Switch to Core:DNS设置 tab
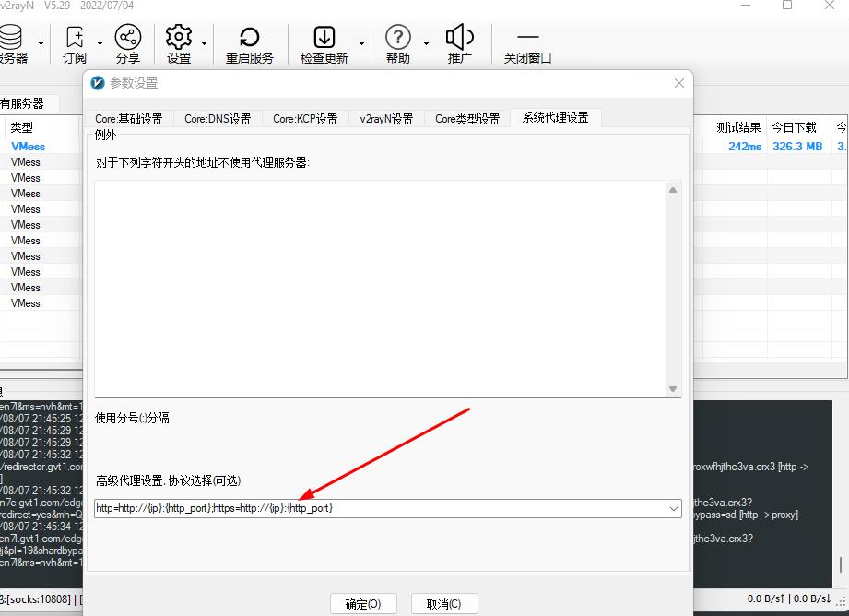849x616 pixels. [x=218, y=119]
